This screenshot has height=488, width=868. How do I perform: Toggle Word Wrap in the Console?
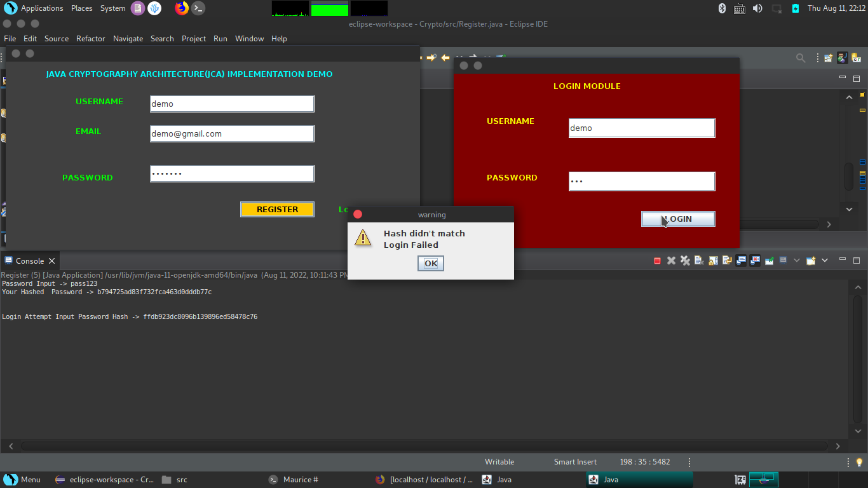pos(727,261)
